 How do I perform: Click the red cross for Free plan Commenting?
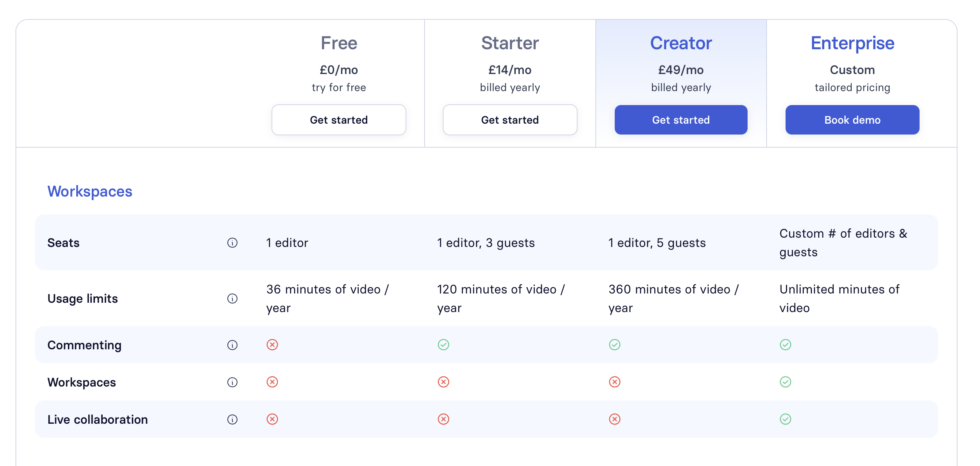click(272, 345)
